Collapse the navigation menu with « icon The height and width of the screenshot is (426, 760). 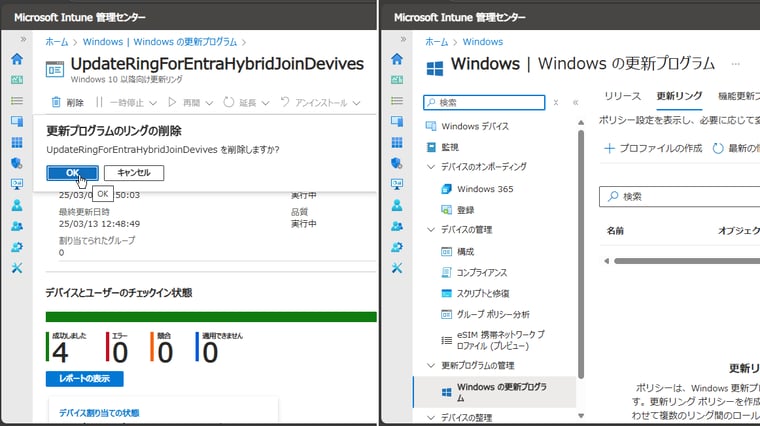[x=575, y=103]
